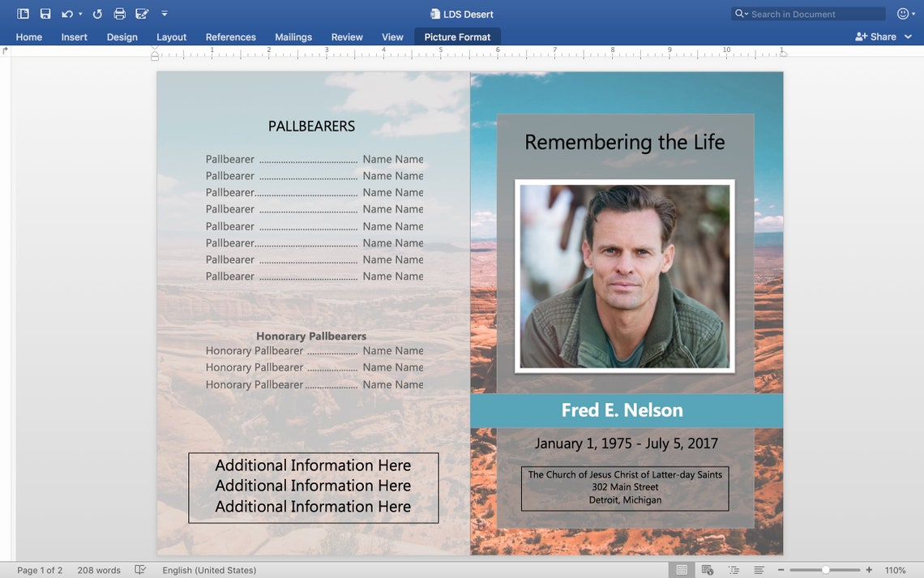924x578 pixels.
Task: Open the Quick Access Toolbar customization menu
Action: (165, 14)
